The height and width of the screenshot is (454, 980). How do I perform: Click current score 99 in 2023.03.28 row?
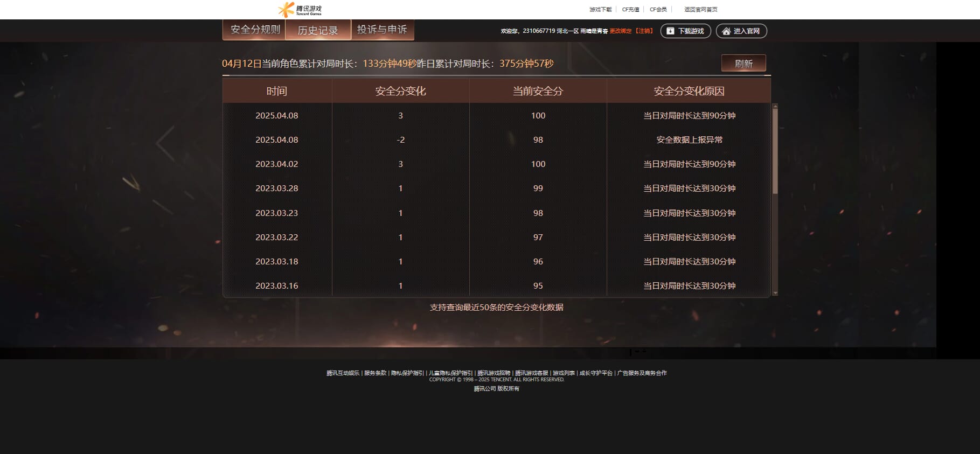click(538, 188)
